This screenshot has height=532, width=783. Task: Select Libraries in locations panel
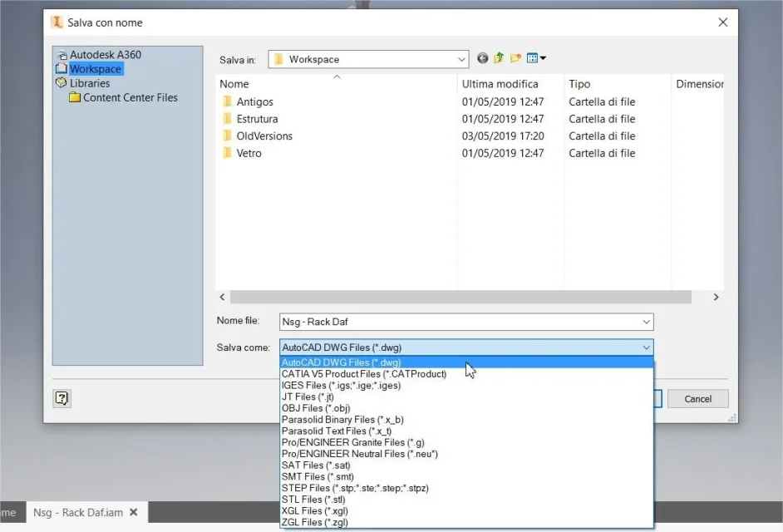(x=90, y=83)
